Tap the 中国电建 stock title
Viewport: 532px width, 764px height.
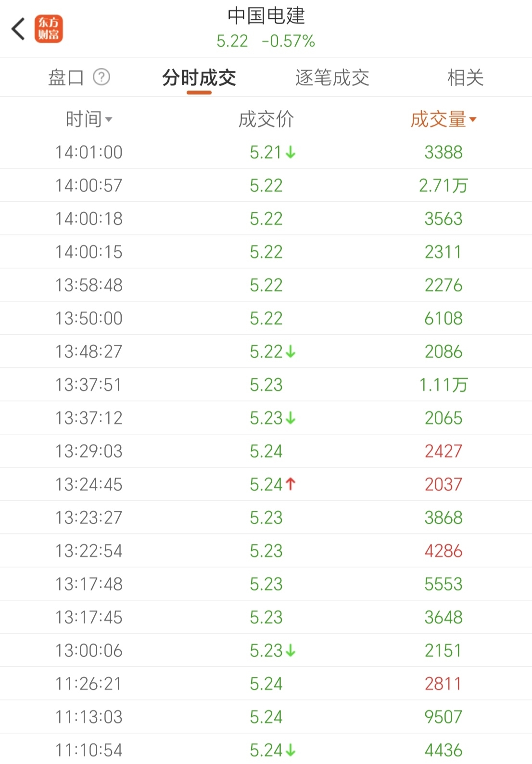266,16
